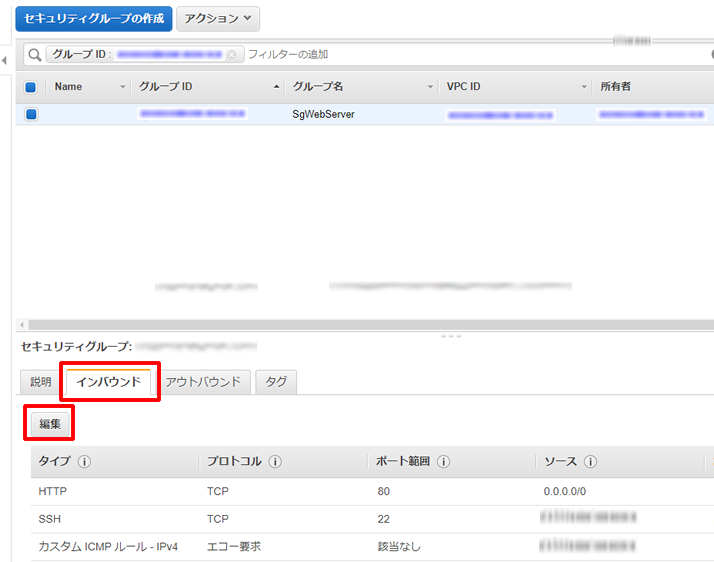Click port range value 80

click(383, 491)
